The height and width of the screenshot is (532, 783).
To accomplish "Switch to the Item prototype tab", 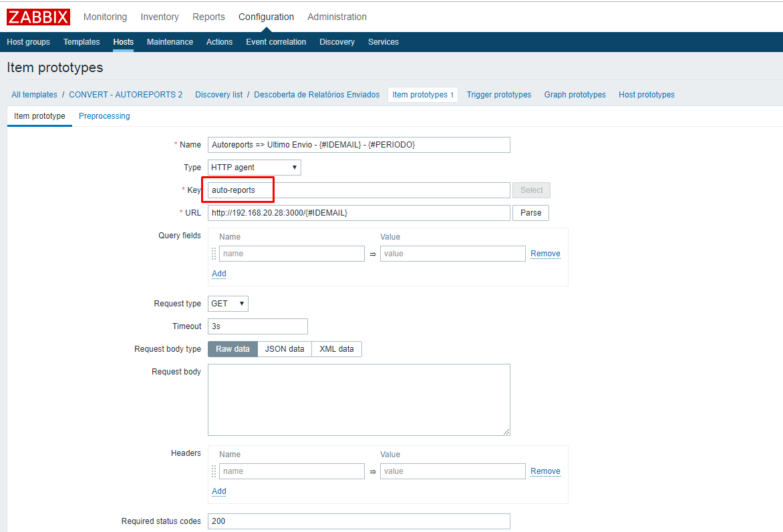I will click(39, 116).
